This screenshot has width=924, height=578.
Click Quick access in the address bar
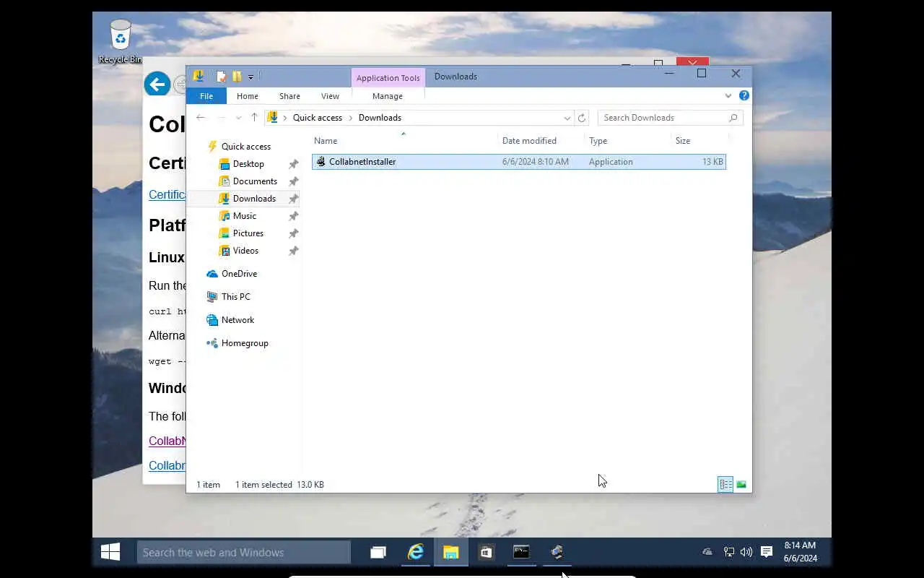317,118
